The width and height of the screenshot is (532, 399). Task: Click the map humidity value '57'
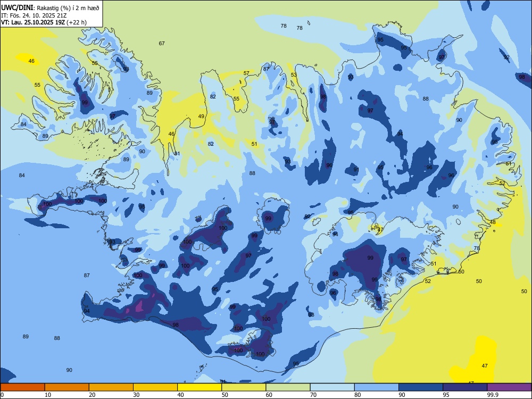point(246,73)
